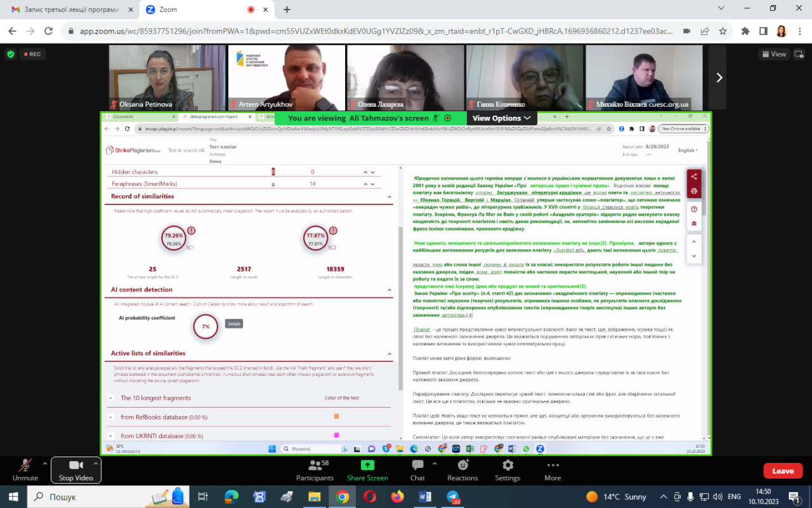The width and height of the screenshot is (812, 508).
Task: Select Михайло Віхляєв's video thumbnail
Action: click(644, 77)
